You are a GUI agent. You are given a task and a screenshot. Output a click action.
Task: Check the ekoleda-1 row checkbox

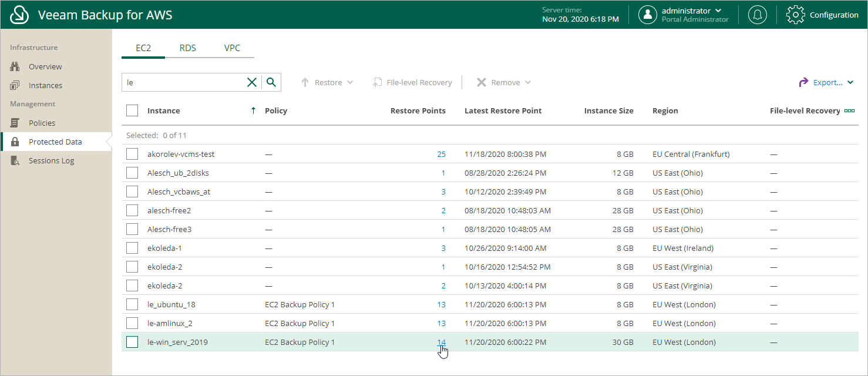pos(132,248)
